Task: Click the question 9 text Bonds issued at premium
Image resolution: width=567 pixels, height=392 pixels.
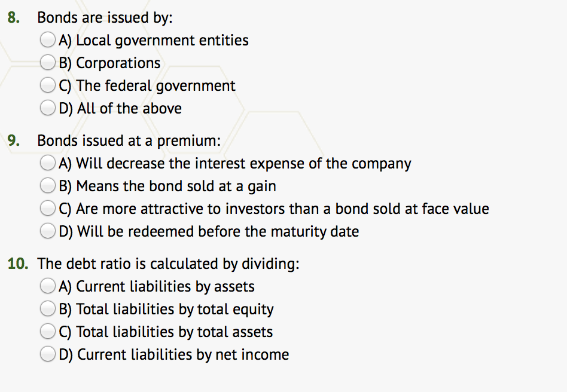Action: [x=129, y=141]
